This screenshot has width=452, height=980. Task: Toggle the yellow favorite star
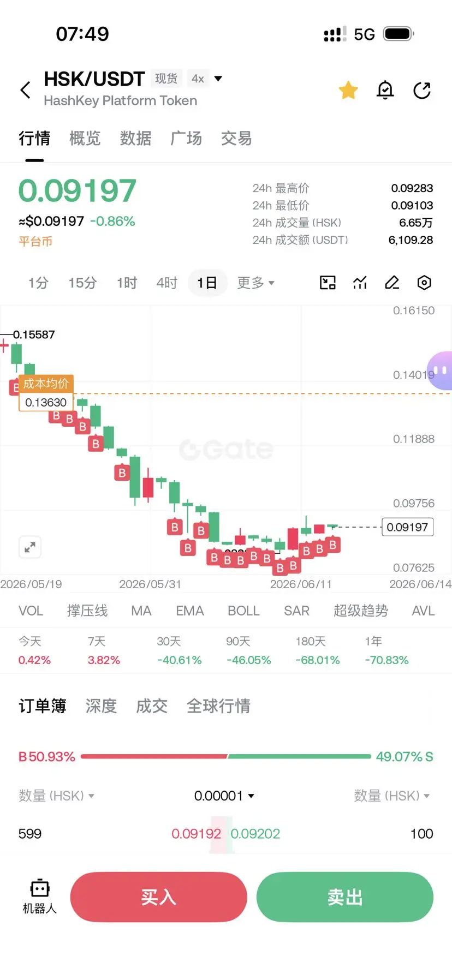(x=348, y=90)
